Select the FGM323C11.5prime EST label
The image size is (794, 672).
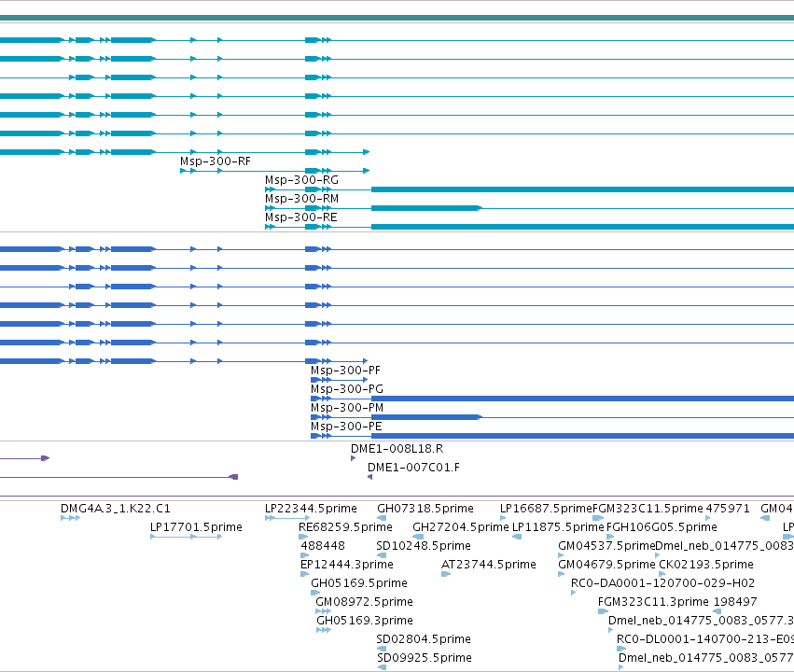(x=648, y=509)
